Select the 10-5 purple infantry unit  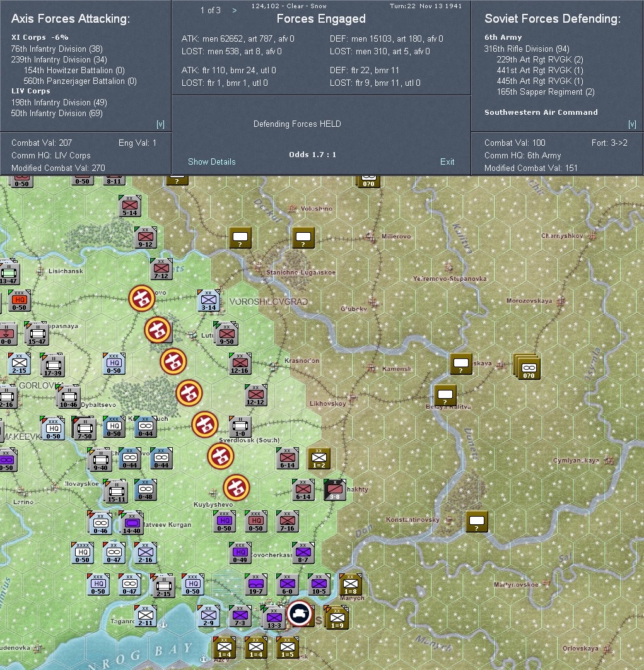click(x=319, y=585)
